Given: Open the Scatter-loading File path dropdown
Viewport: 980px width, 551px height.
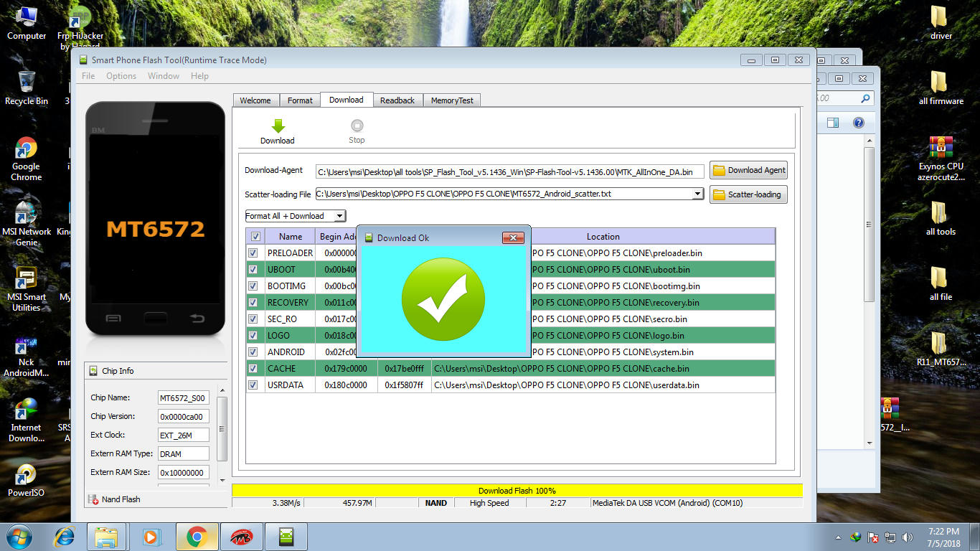Looking at the screenshot, I should pyautogui.click(x=697, y=194).
